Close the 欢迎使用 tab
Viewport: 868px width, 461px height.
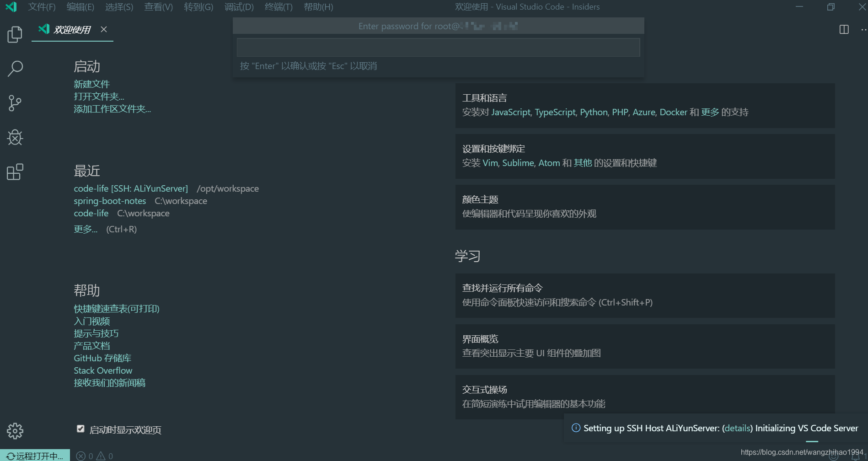tap(104, 29)
